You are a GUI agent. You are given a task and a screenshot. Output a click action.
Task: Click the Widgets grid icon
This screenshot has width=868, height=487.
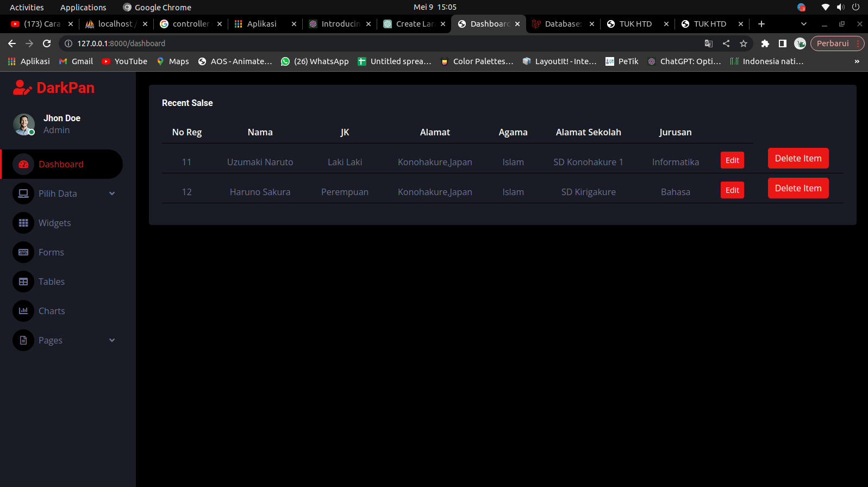pos(23,223)
